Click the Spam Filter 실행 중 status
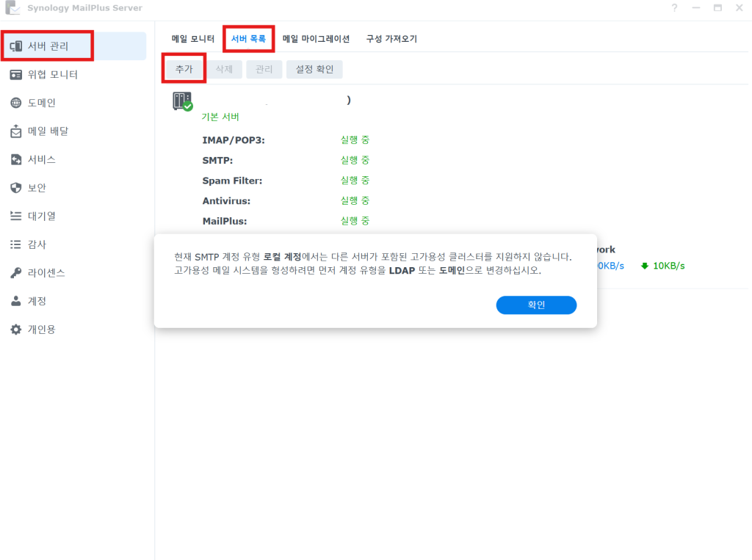Image resolution: width=752 pixels, height=560 pixels. tap(355, 181)
